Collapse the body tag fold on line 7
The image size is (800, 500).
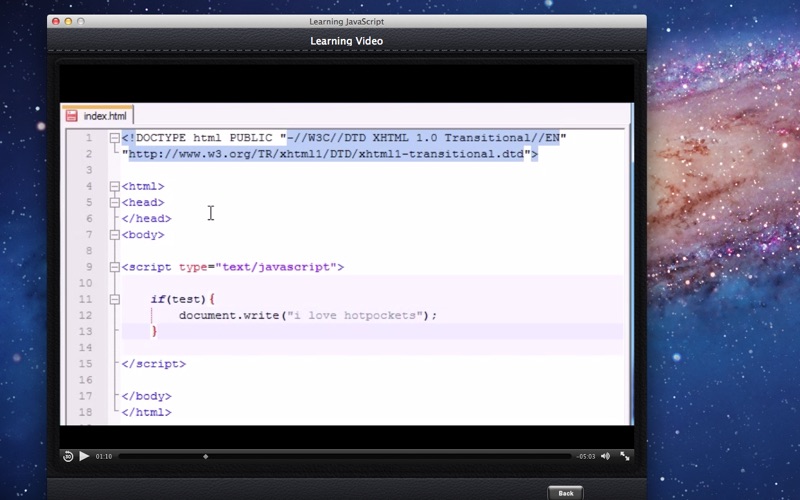click(115, 235)
